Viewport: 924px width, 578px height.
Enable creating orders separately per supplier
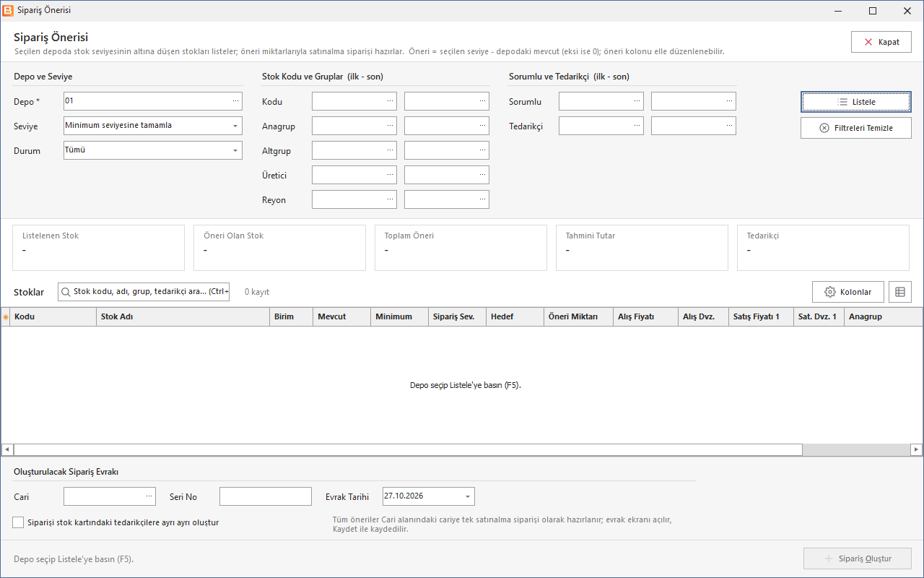18,522
